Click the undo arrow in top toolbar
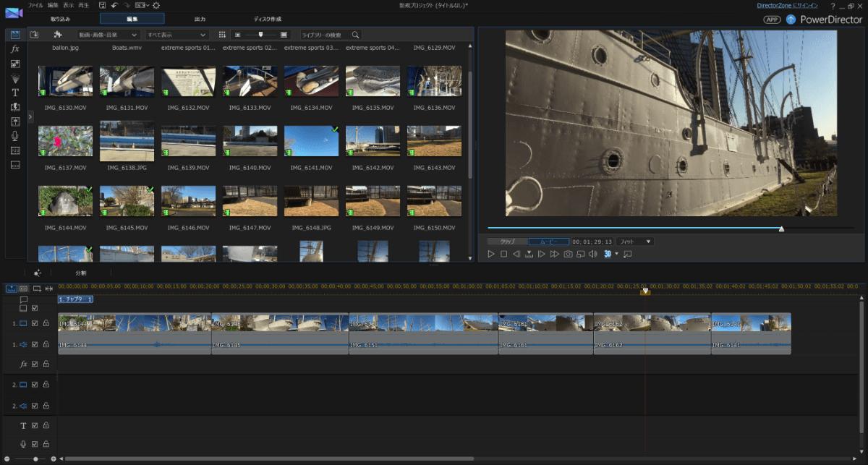This screenshot has width=868, height=465. [114, 5]
